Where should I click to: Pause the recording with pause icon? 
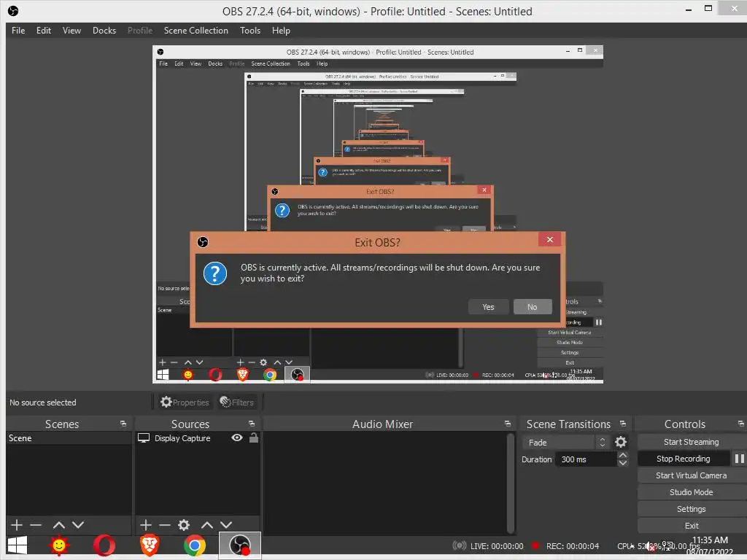[739, 459]
